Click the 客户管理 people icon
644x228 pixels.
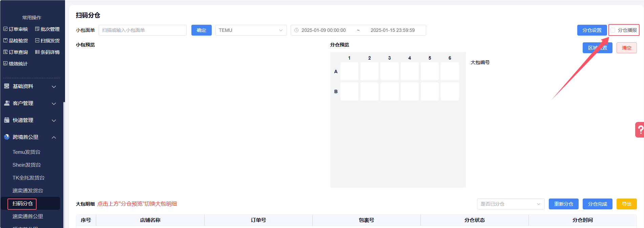click(x=7, y=103)
